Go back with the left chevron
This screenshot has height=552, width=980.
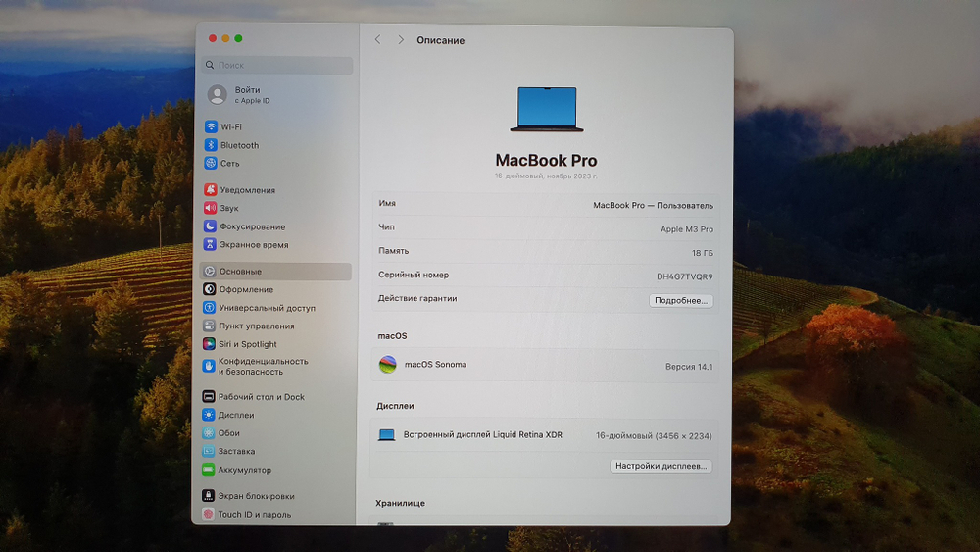tap(377, 39)
